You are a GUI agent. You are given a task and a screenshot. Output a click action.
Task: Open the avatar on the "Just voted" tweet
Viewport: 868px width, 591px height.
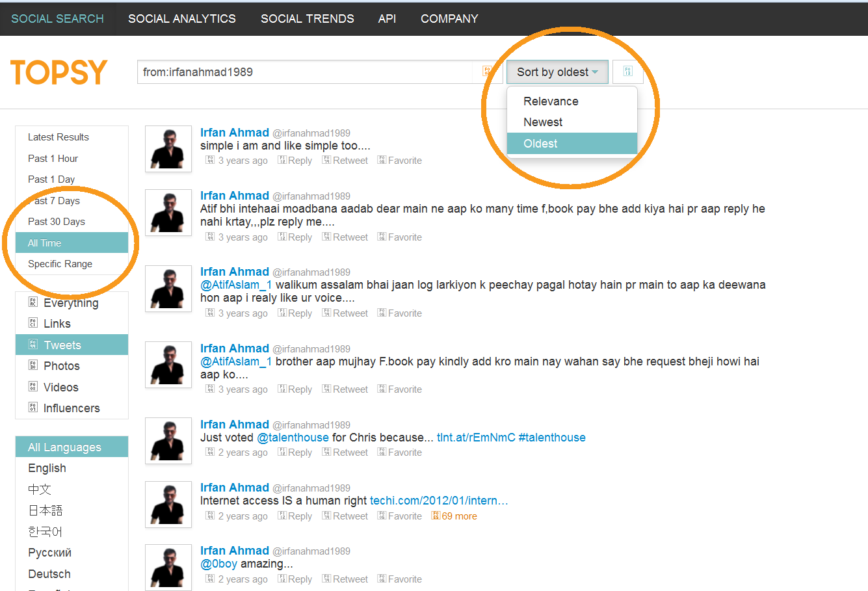click(168, 441)
